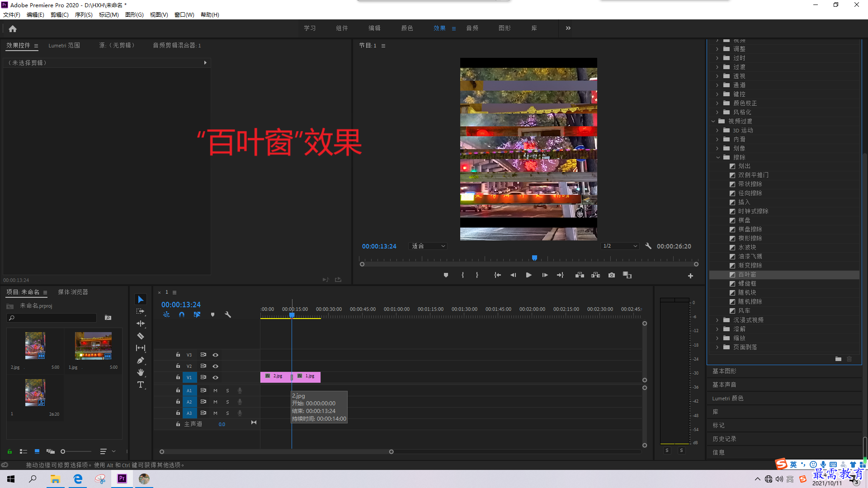Image resolution: width=868 pixels, height=488 pixels.
Task: Export frame with camera icon
Action: click(x=612, y=275)
